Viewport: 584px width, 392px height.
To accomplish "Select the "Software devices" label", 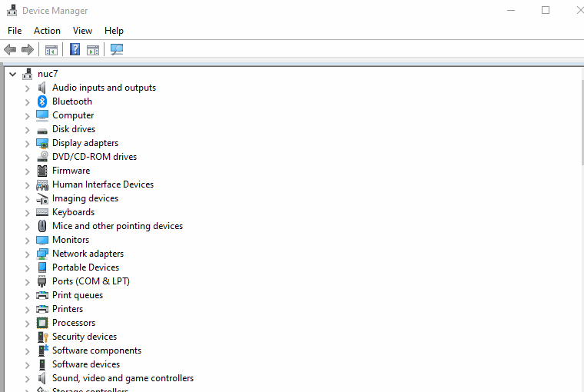I will tap(86, 364).
